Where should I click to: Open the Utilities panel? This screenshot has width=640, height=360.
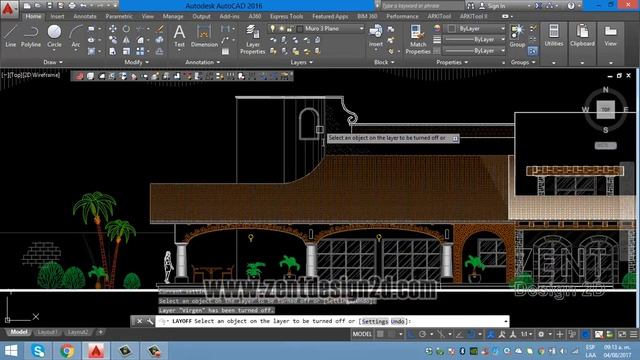(x=554, y=36)
